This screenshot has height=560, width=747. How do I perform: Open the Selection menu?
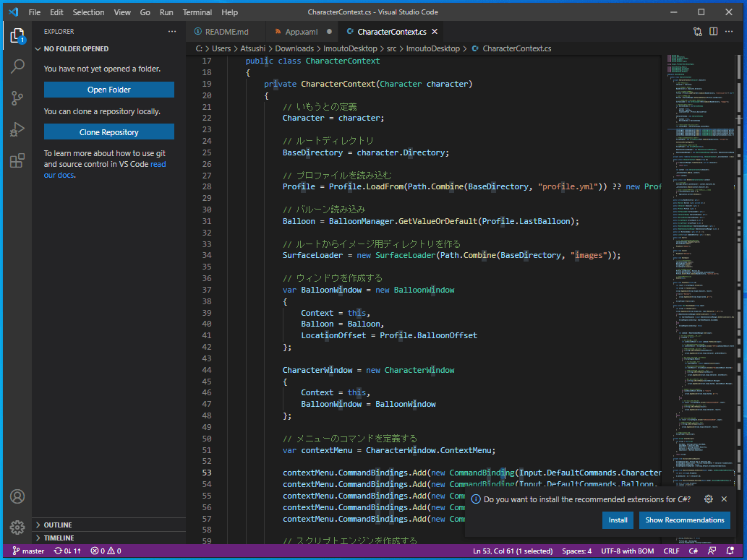tap(89, 12)
